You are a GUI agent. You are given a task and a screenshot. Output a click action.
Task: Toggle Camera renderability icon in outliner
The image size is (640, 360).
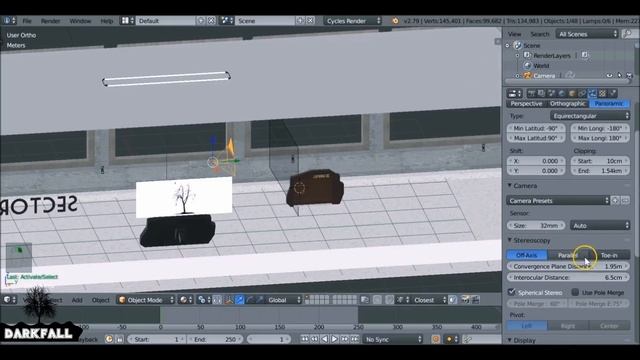click(x=629, y=76)
